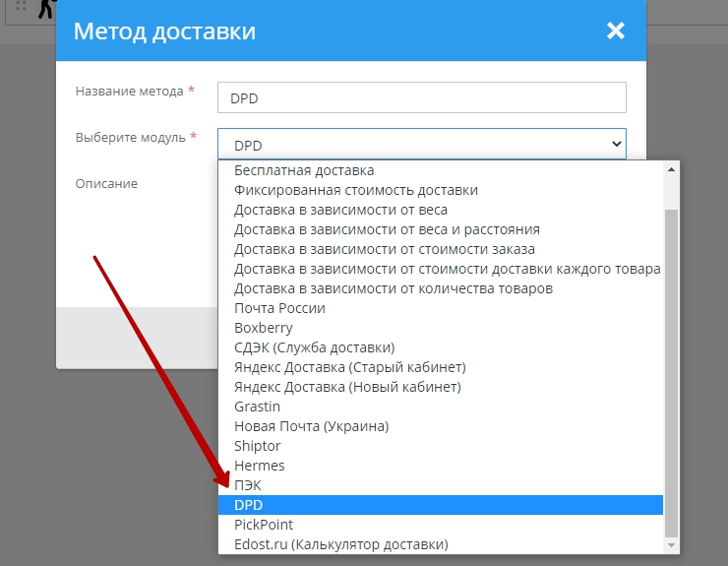Screen dimensions: 728x566
Task: Choose Доставка в зависимости от количества товаров
Action: tap(394, 288)
